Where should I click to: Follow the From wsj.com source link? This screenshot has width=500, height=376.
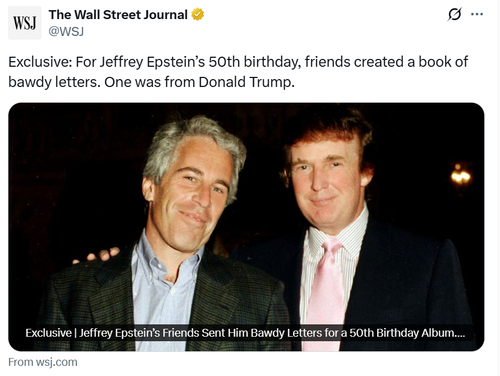43,362
